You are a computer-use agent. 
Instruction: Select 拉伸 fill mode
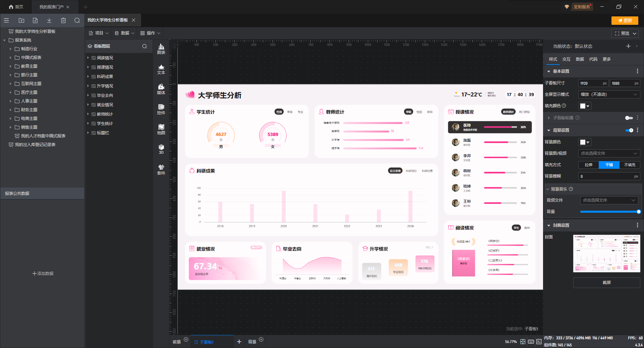pos(589,165)
